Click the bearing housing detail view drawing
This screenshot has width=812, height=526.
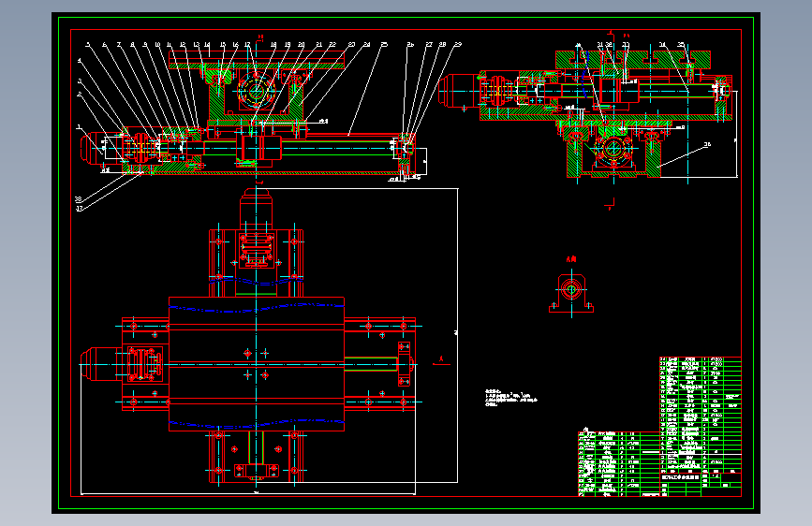571,293
